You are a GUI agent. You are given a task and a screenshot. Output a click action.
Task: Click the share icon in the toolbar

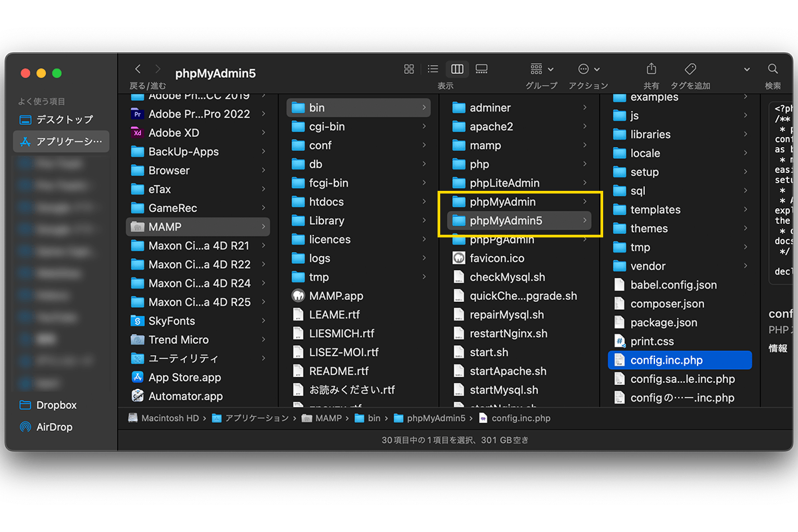point(651,69)
